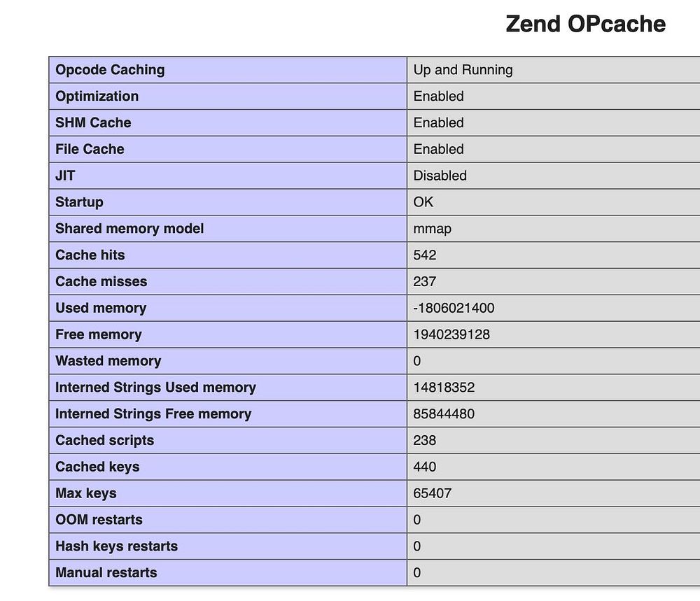The image size is (700, 601).
Task: Click the Up and Running value
Action: (x=463, y=69)
